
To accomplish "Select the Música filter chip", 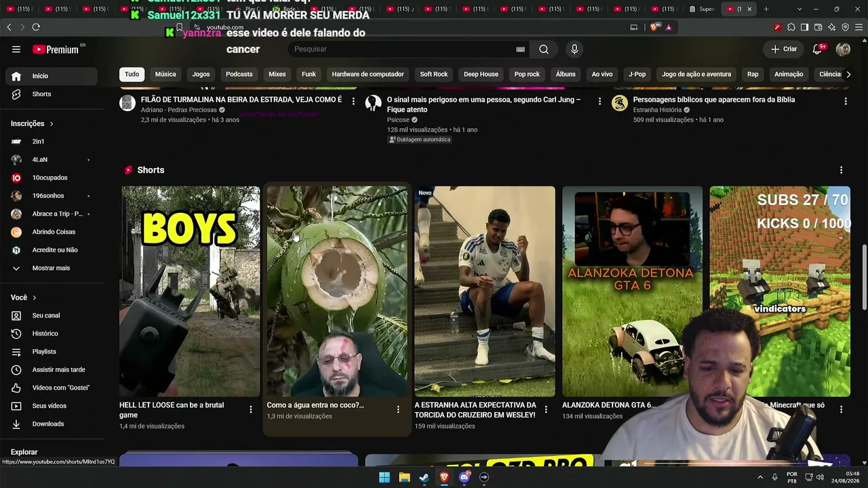I will pos(165,74).
